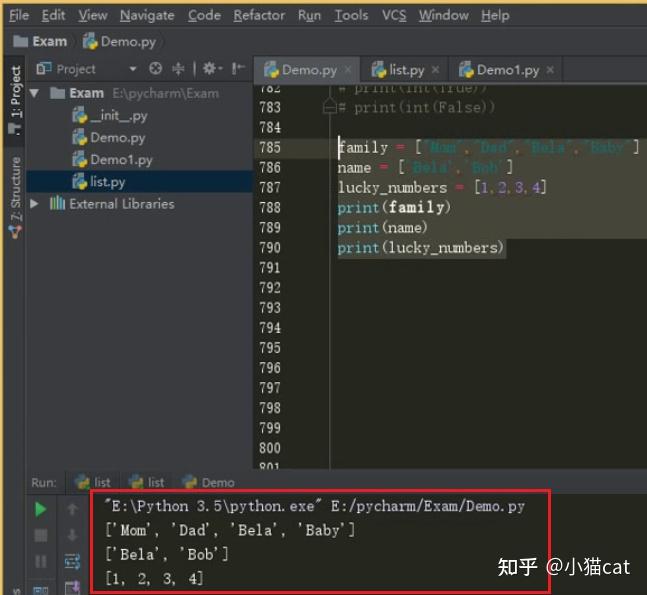Click the commented print(int(False)) line
Image resolution: width=647 pixels, height=595 pixels.
pyautogui.click(x=416, y=107)
